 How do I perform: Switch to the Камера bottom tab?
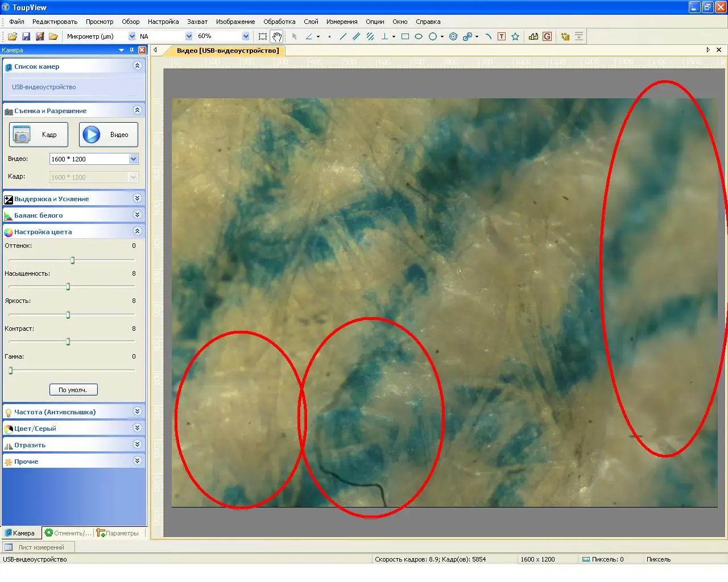[22, 533]
